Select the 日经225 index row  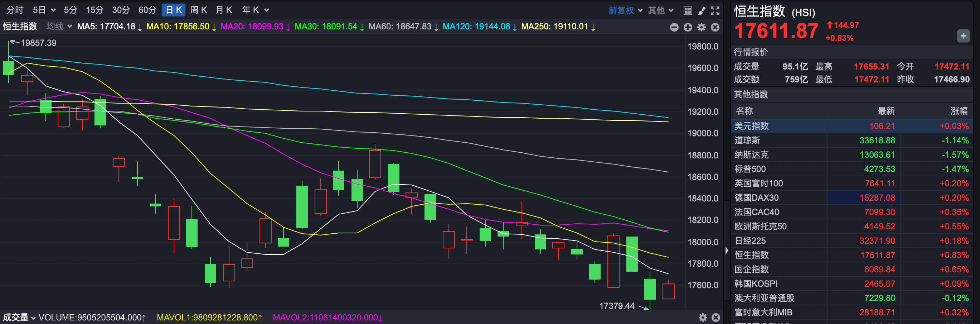[750, 240]
